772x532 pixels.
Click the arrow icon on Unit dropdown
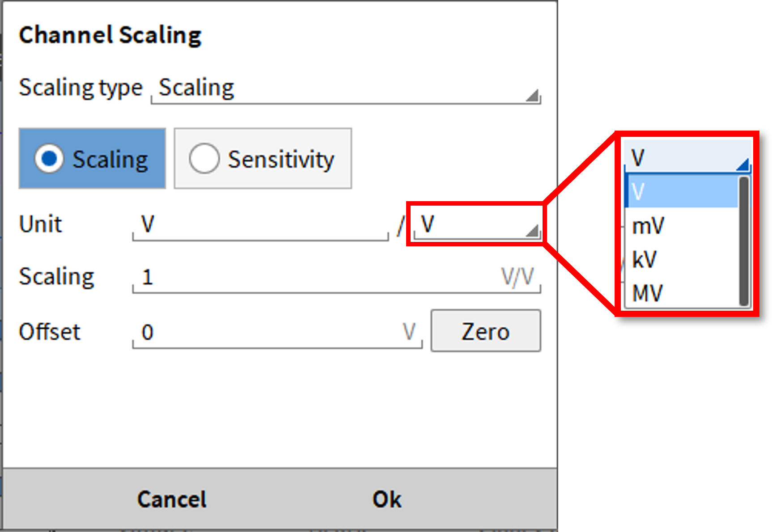[532, 231]
